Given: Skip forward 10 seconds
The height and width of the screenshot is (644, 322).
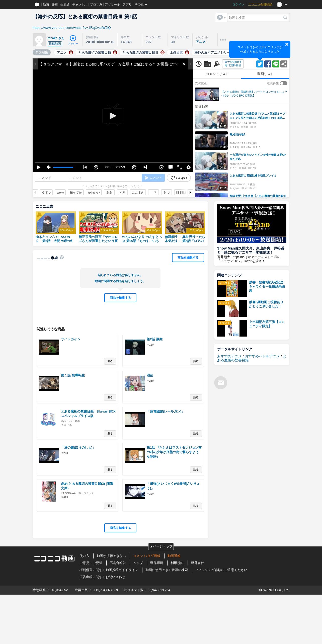Looking at the screenshot, I should pyautogui.click(x=134, y=167).
